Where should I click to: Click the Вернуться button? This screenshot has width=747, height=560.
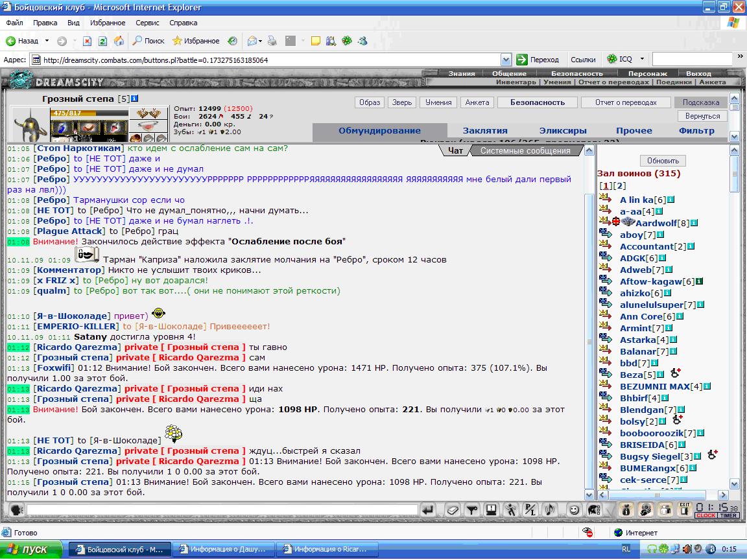(702, 116)
